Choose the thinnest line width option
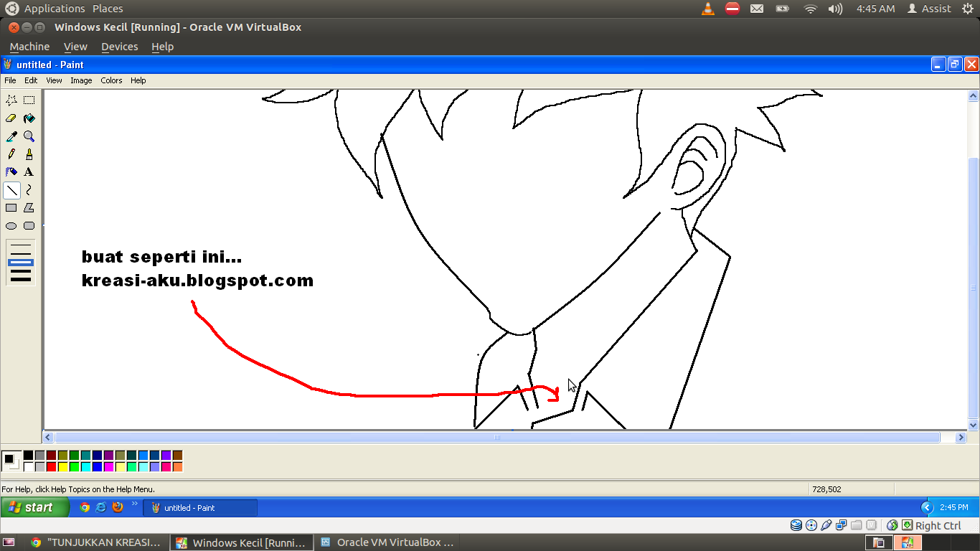The image size is (980, 551). [x=21, y=246]
